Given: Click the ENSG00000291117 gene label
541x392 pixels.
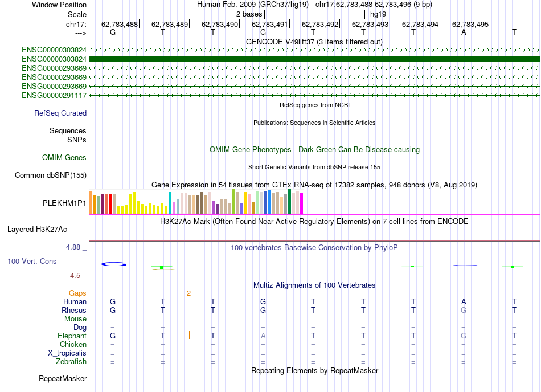Looking at the screenshot, I should click(54, 95).
